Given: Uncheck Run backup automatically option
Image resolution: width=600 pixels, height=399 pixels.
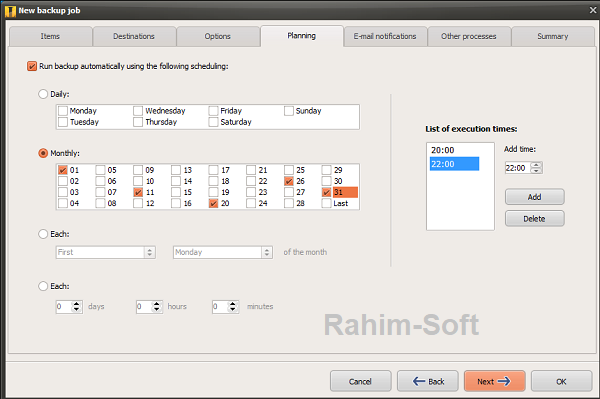Looking at the screenshot, I should coord(32,66).
